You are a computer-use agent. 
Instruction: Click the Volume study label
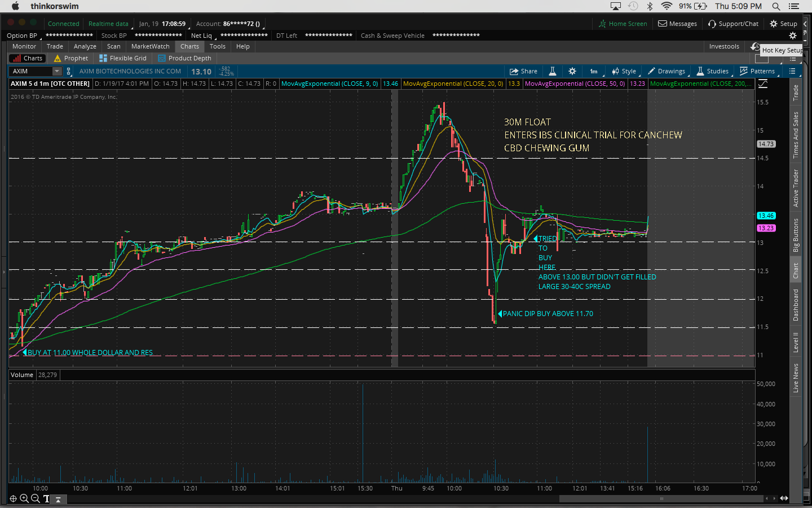click(x=22, y=375)
